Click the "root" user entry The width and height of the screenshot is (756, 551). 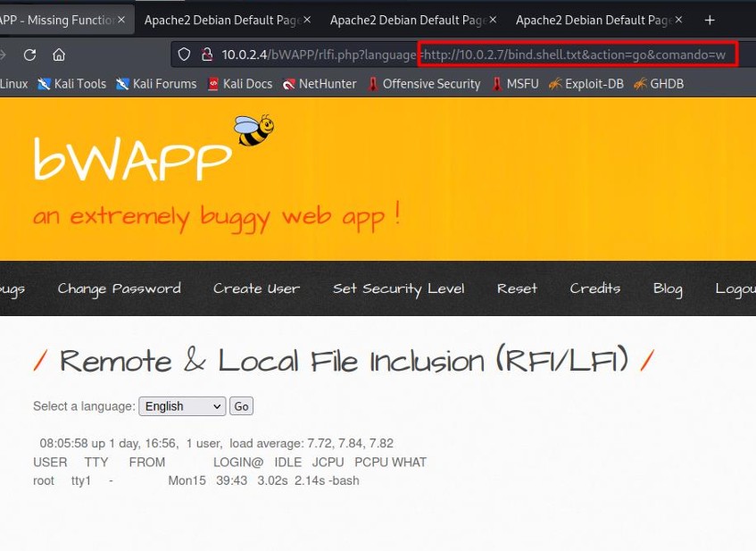pos(44,480)
